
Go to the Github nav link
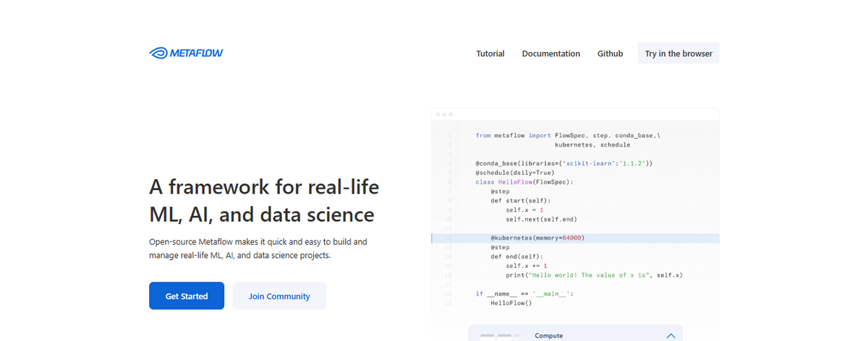[x=610, y=53]
